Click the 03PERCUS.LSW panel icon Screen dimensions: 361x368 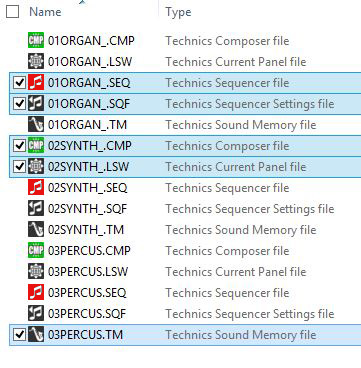[x=36, y=271]
